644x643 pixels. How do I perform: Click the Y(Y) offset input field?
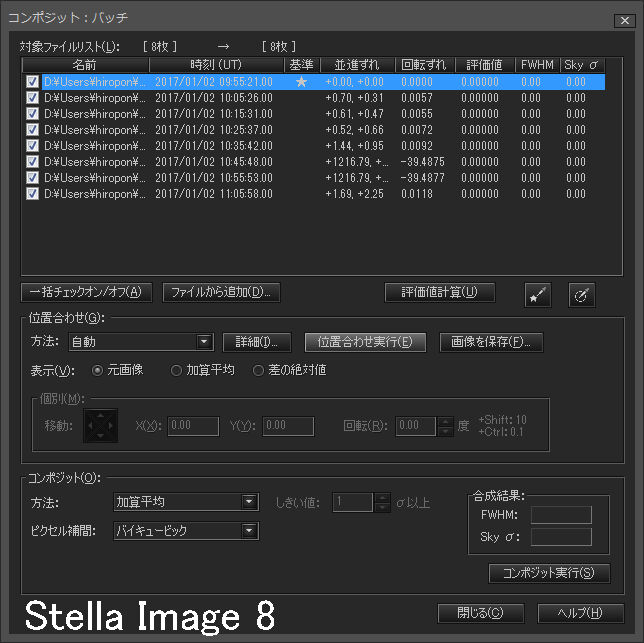tap(288, 426)
